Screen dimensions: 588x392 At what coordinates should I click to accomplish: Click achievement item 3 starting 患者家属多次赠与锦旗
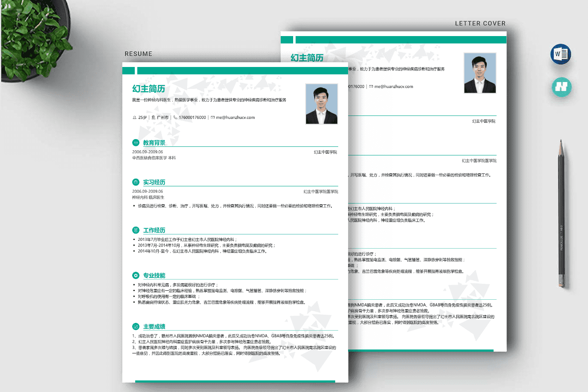[234, 350]
